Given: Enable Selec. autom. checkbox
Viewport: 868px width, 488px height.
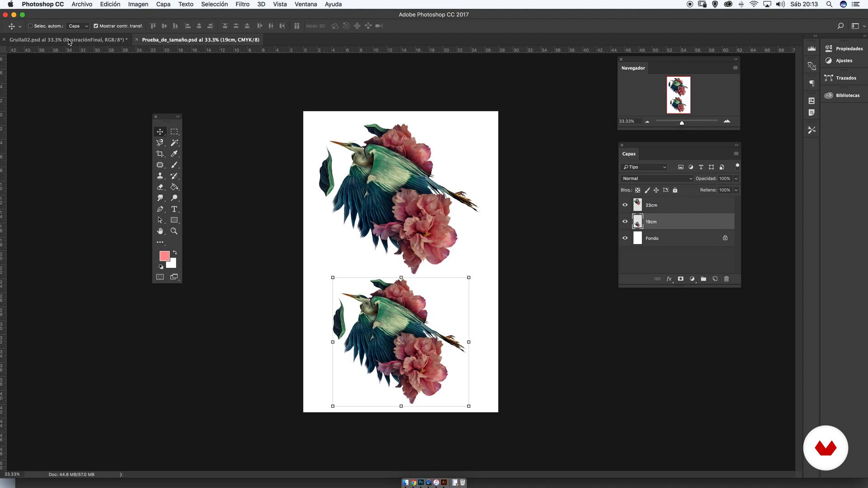Looking at the screenshot, I should [x=31, y=26].
